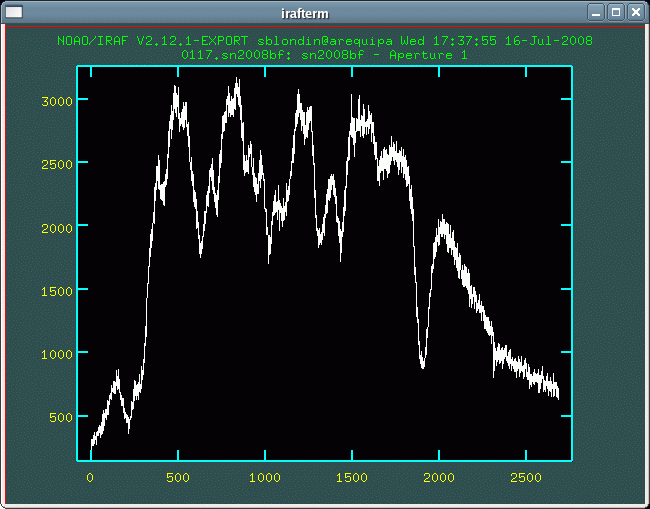Click the 2500 label on the y-axis
650x509 pixels.
coord(55,163)
